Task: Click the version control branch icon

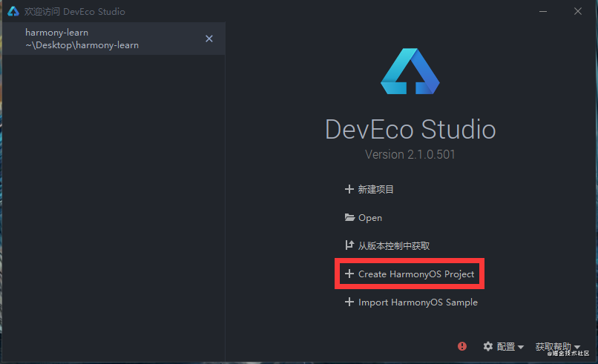Action: coord(349,245)
